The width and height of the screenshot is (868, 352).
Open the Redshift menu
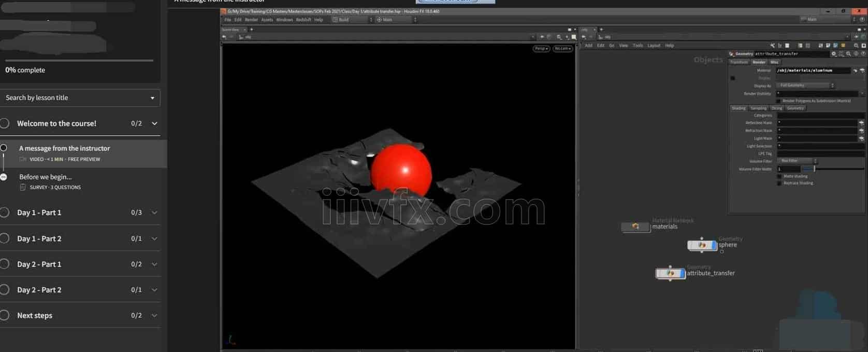pyautogui.click(x=303, y=20)
